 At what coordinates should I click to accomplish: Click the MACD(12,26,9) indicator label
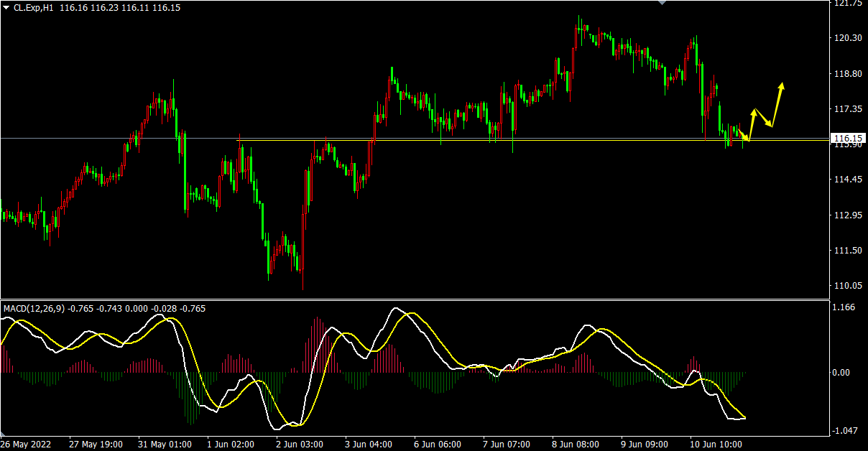[x=34, y=309]
